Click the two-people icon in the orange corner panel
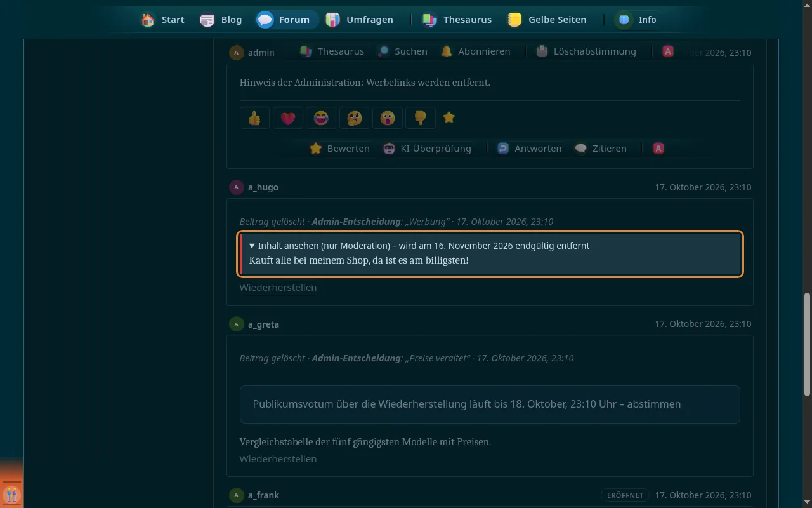 click(x=12, y=494)
